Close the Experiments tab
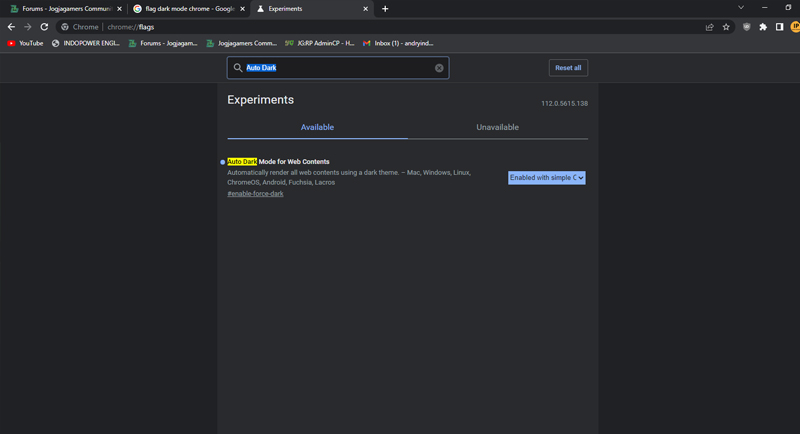The image size is (800, 434). tap(365, 9)
